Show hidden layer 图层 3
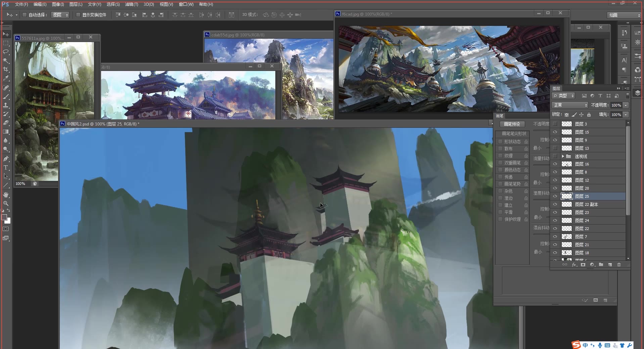Screen dimensions: 644x349 coord(555,124)
